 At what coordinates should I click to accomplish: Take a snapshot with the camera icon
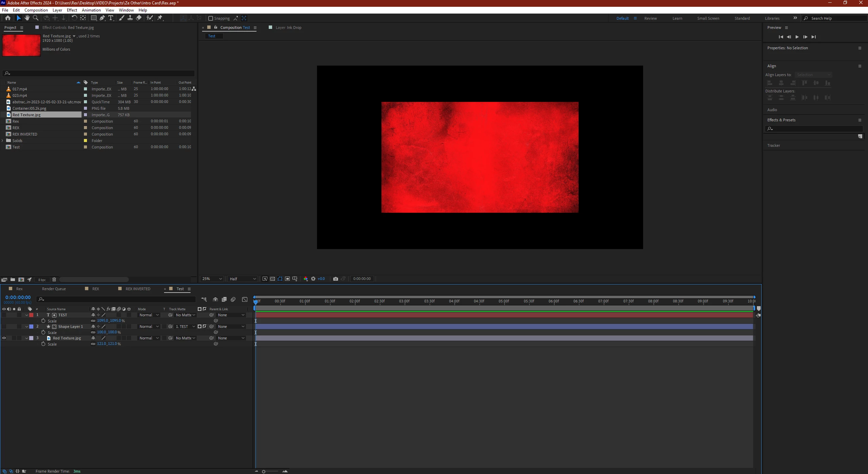click(x=336, y=279)
